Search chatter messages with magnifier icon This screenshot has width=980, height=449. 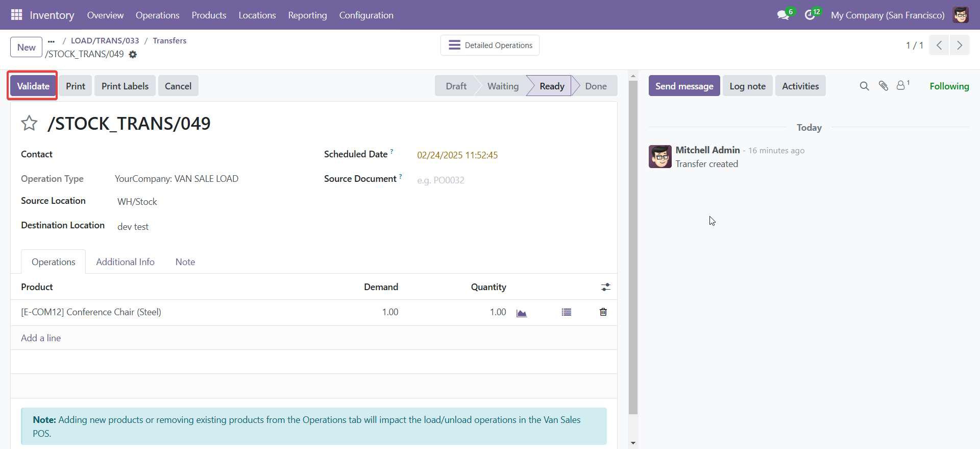[864, 86]
